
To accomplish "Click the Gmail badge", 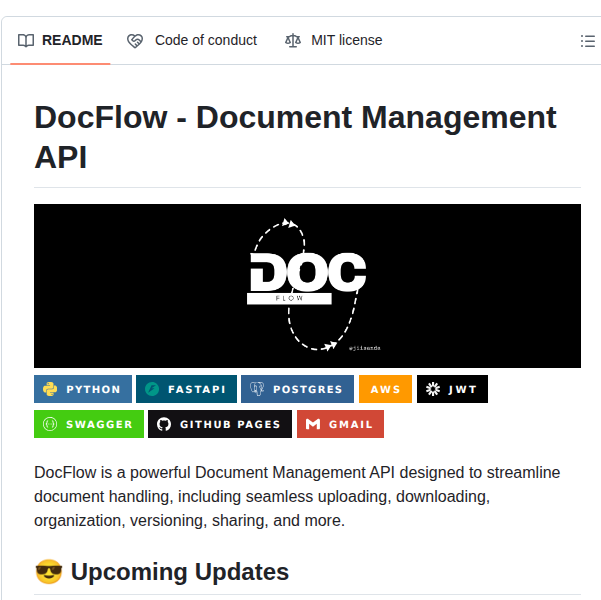I will [340, 424].
